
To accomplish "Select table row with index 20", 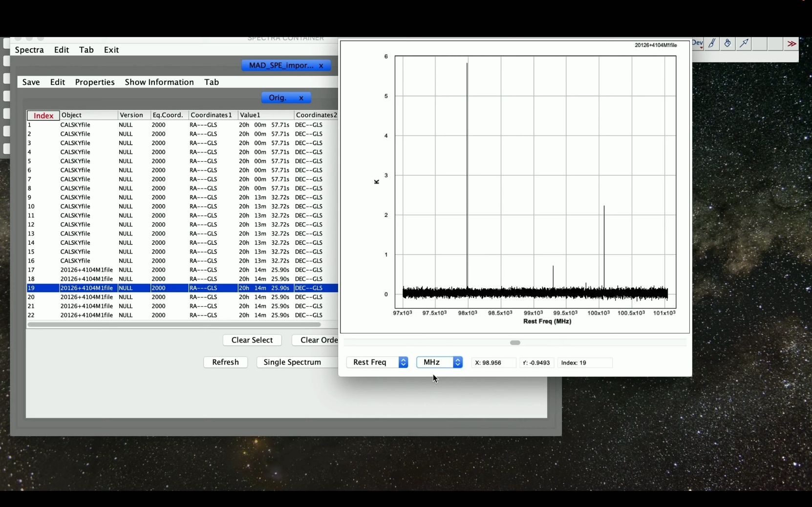I will click(x=182, y=297).
